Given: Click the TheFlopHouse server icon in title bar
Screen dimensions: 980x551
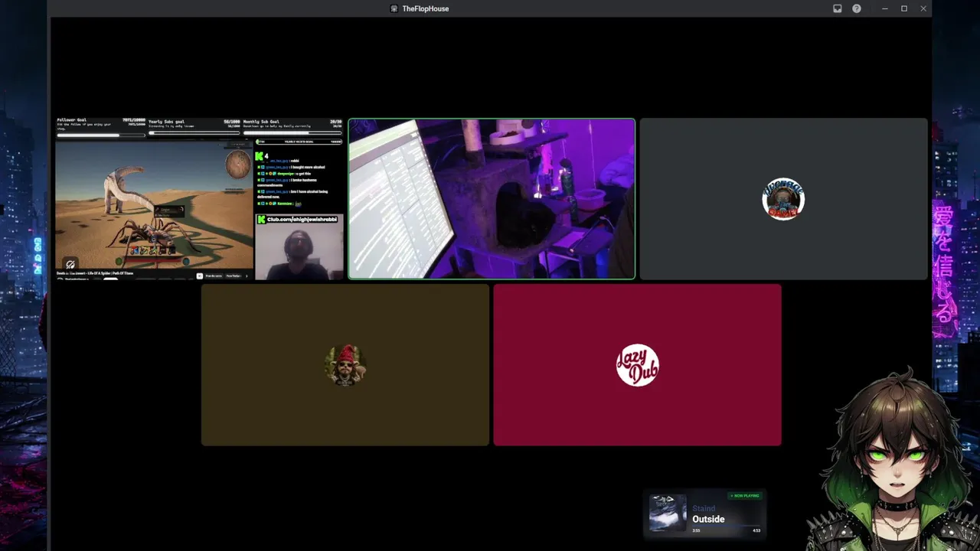Looking at the screenshot, I should [x=394, y=8].
